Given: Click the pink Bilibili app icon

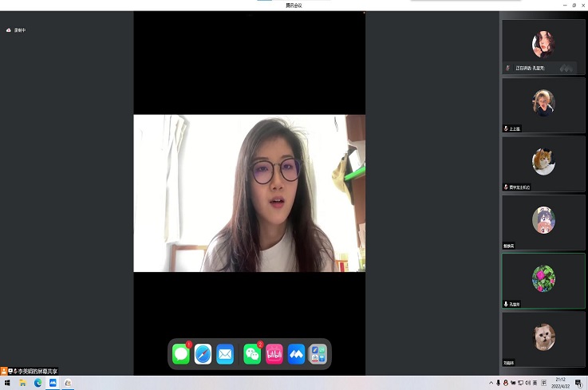Looking at the screenshot, I should (274, 353).
